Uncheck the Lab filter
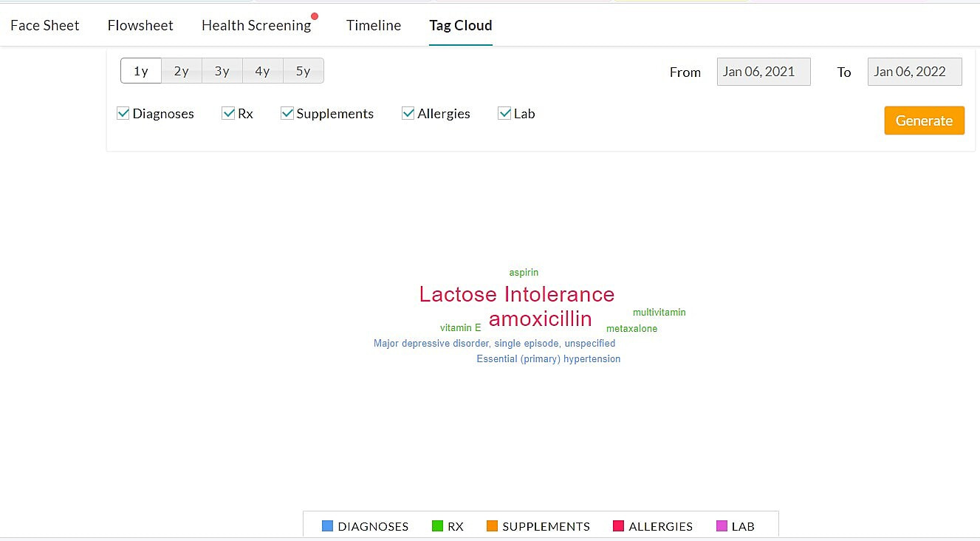The height and width of the screenshot is (541, 980). (504, 113)
